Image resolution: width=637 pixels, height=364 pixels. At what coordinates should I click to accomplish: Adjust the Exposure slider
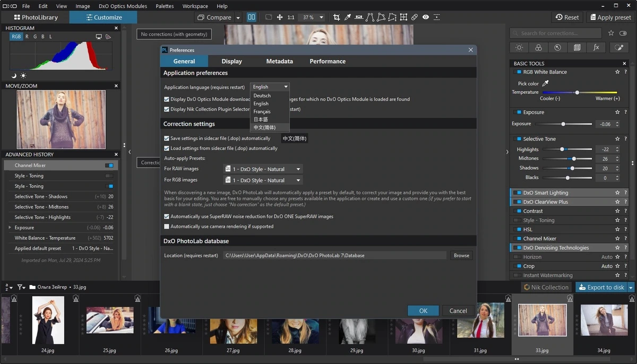tap(564, 124)
